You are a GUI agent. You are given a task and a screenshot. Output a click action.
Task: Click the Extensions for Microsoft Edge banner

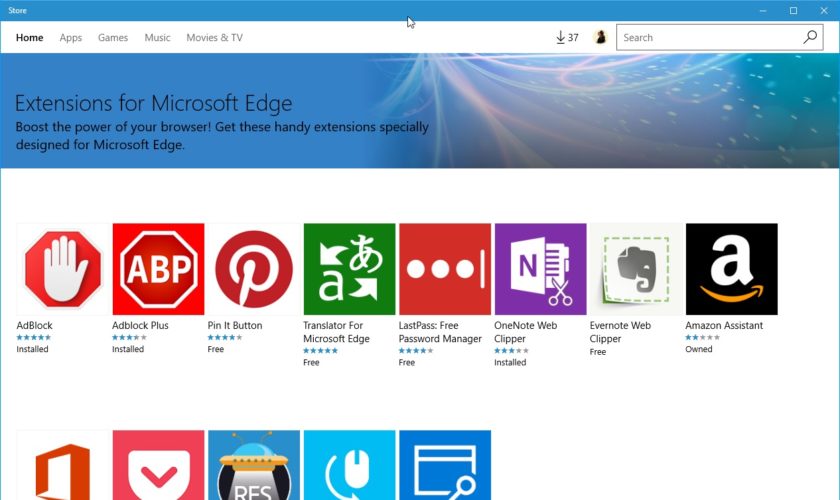tap(420, 110)
